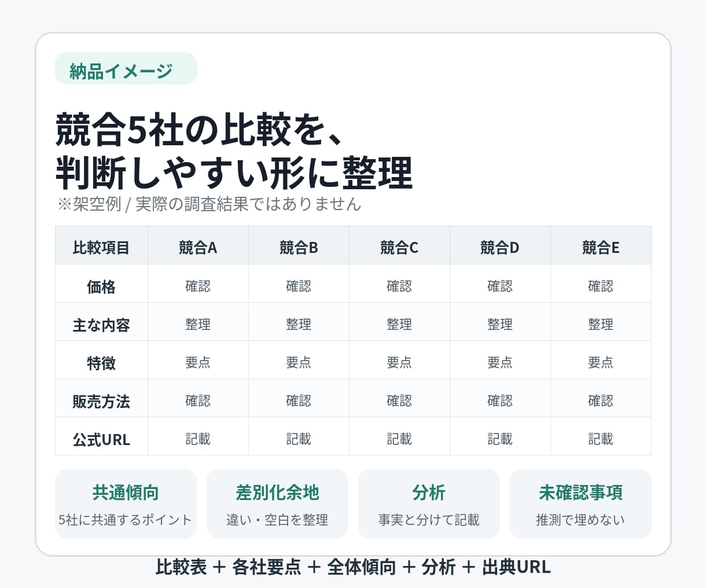Select headline line 判断しやすい形に整理
The image size is (706, 588).
click(234, 172)
